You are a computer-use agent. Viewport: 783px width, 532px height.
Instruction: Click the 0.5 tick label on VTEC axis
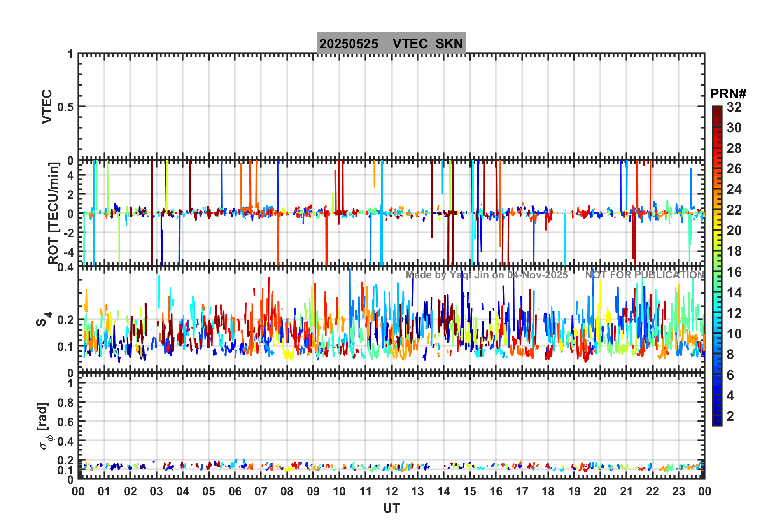tap(65, 107)
